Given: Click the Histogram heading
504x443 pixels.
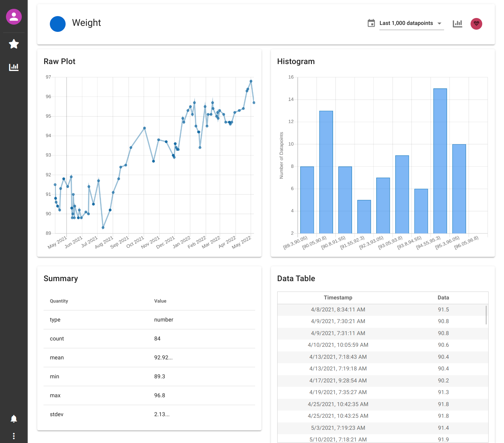Looking at the screenshot, I should [x=296, y=62].
